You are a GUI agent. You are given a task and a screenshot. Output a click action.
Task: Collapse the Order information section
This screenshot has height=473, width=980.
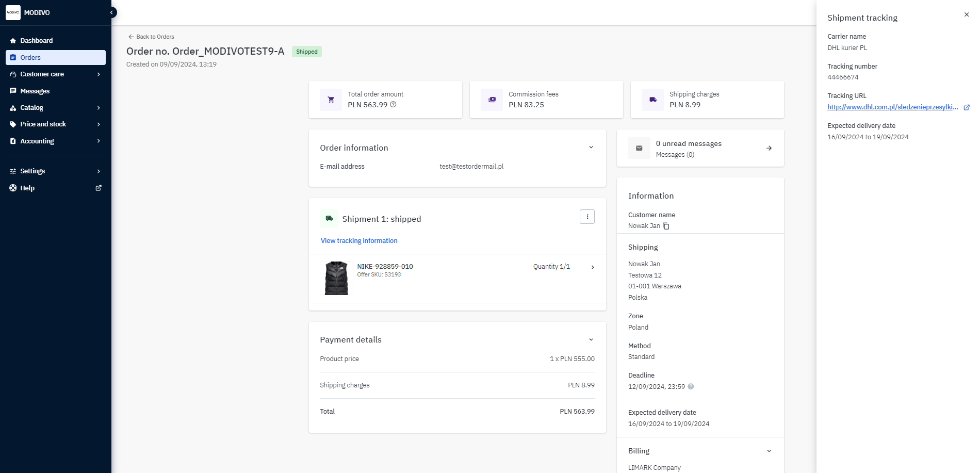pos(591,148)
